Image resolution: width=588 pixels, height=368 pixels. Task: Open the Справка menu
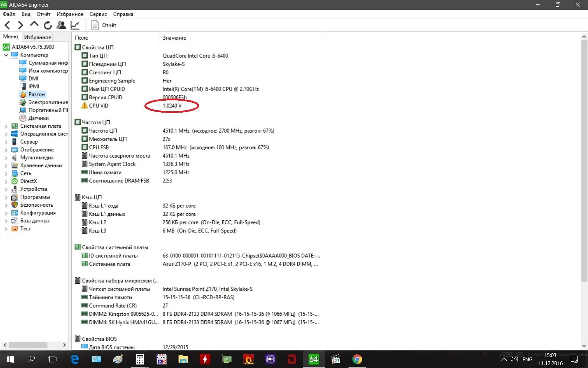pos(123,14)
